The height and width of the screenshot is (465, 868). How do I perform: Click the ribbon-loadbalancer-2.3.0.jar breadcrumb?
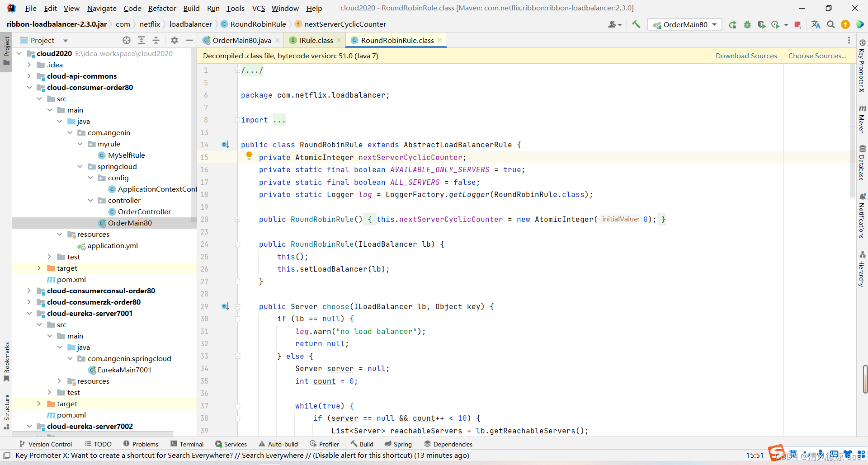pos(57,24)
